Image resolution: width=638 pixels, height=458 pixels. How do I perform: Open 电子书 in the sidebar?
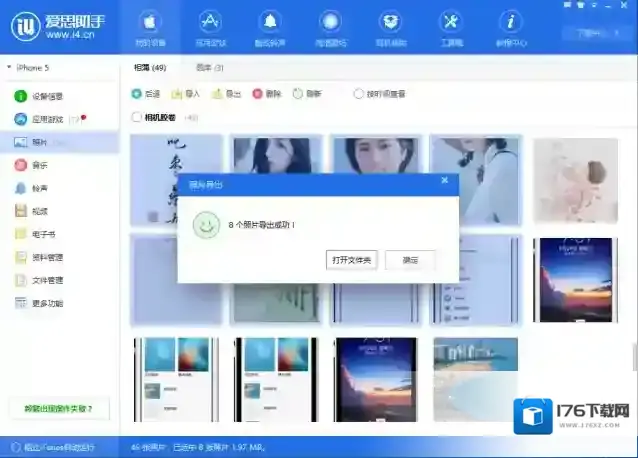click(x=59, y=234)
